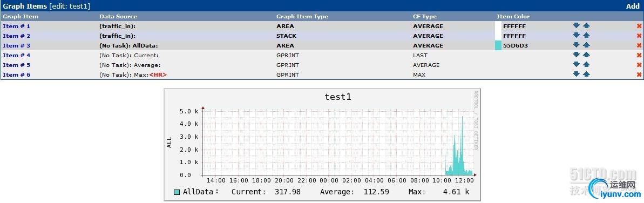644x203 pixels.
Task: Click the white color swatch of Item # 2
Action: tap(498, 36)
